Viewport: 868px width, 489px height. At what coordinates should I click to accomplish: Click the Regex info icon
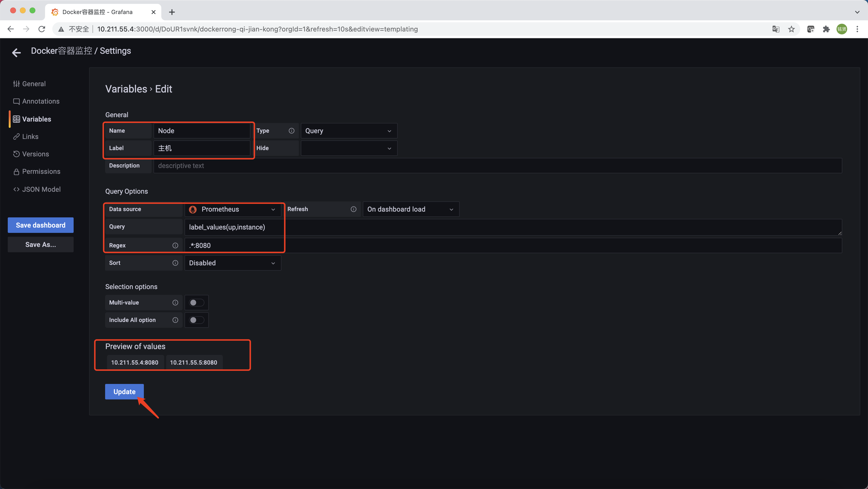pos(175,245)
